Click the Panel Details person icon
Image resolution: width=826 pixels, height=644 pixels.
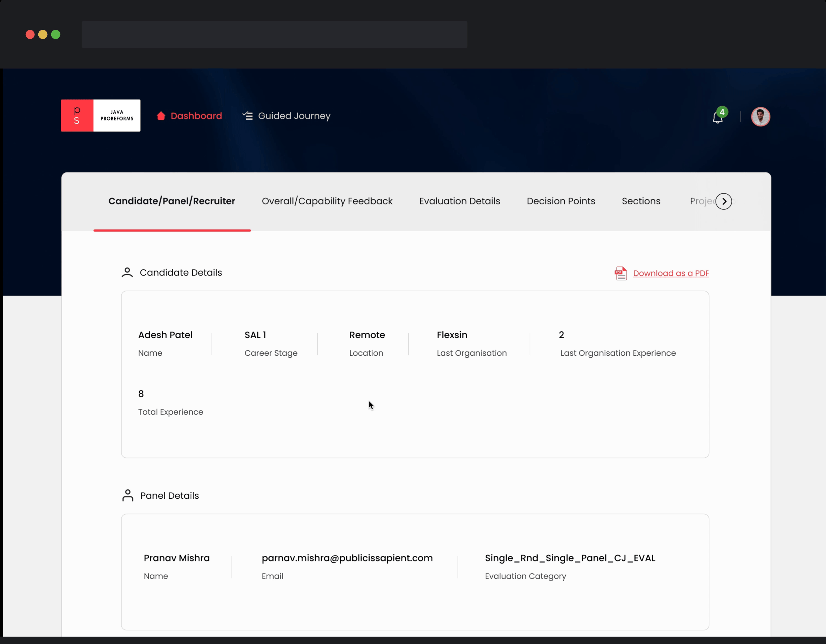coord(128,495)
